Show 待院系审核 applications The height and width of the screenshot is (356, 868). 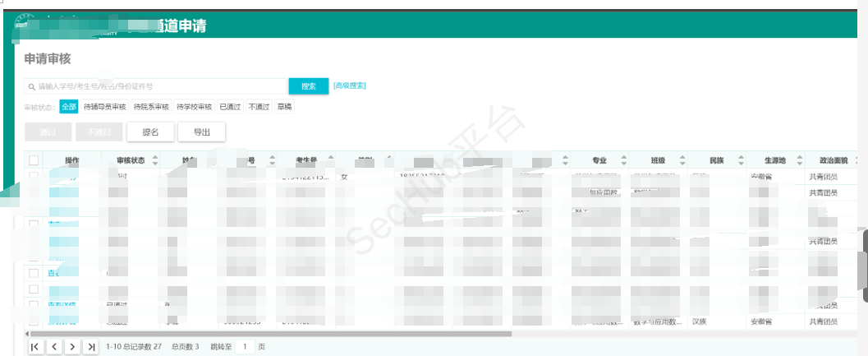tap(151, 107)
